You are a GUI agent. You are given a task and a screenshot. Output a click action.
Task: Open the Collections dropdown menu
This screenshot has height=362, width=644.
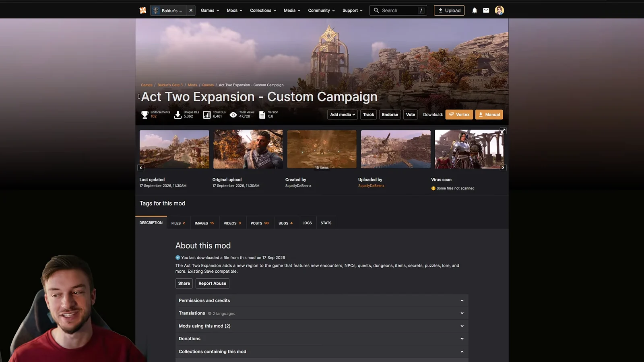click(263, 10)
